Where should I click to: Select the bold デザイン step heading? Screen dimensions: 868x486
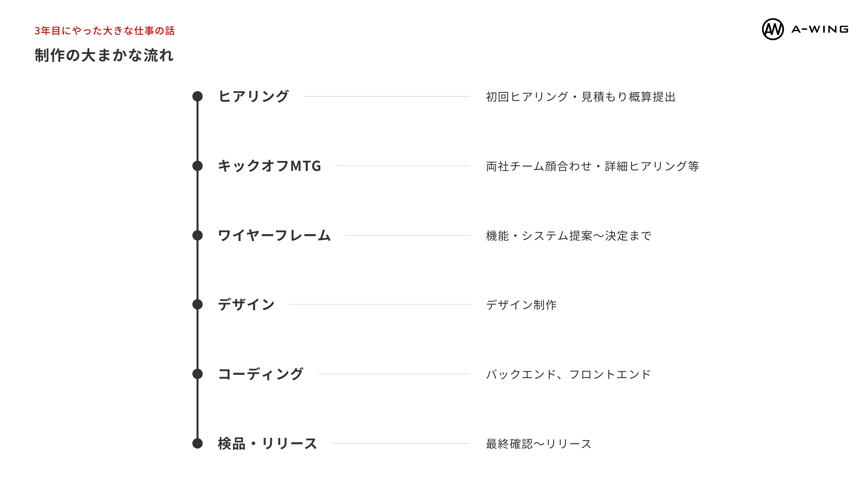[x=246, y=304]
